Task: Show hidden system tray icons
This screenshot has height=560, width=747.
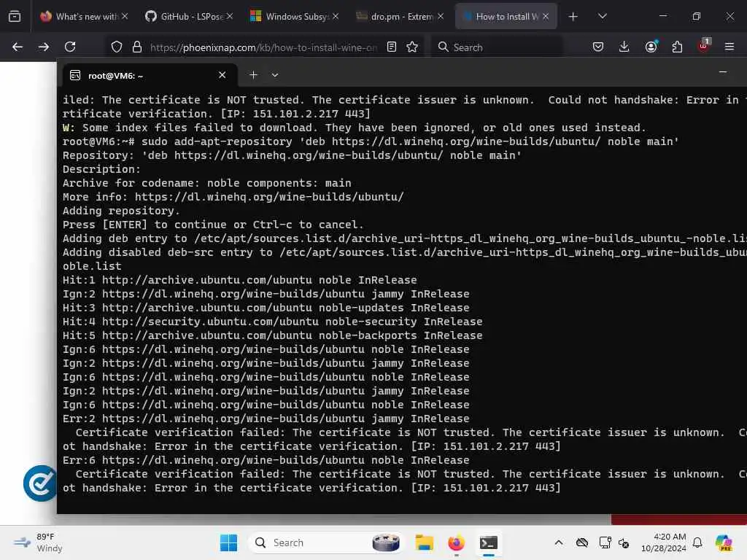Action: pyautogui.click(x=559, y=542)
